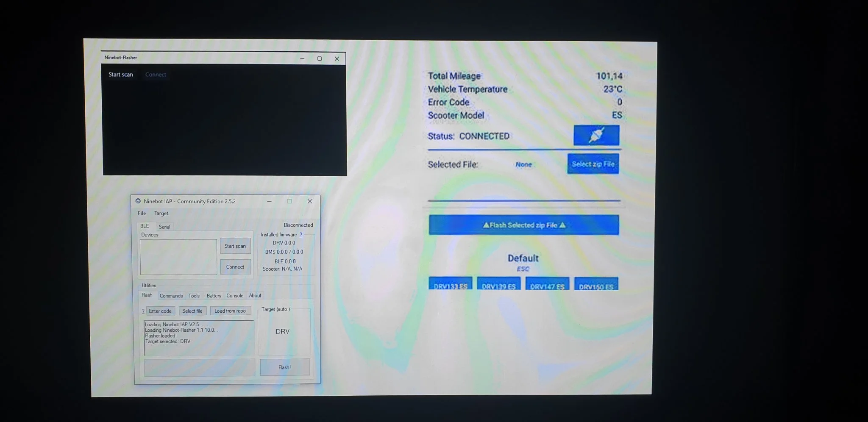The height and width of the screenshot is (422, 868).
Task: Click the help link beside Installed firmware
Action: 301,235
